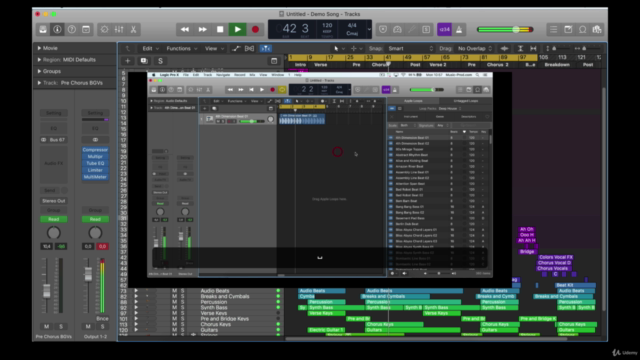Click the Bnce bounce button
640x360 pixels.
point(102,318)
